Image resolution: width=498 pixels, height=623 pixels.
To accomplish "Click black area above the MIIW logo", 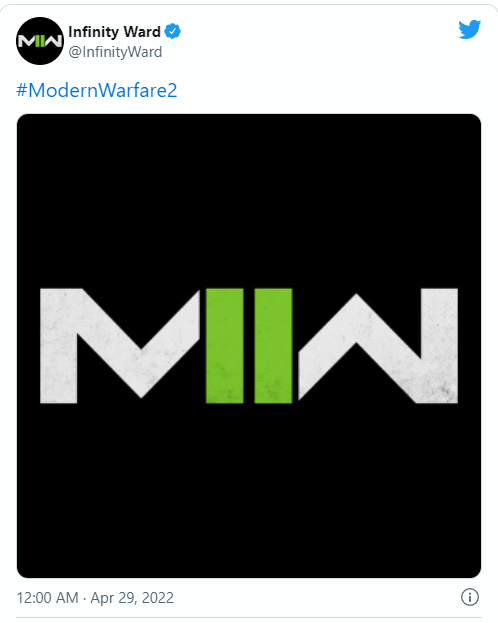I will [x=249, y=199].
